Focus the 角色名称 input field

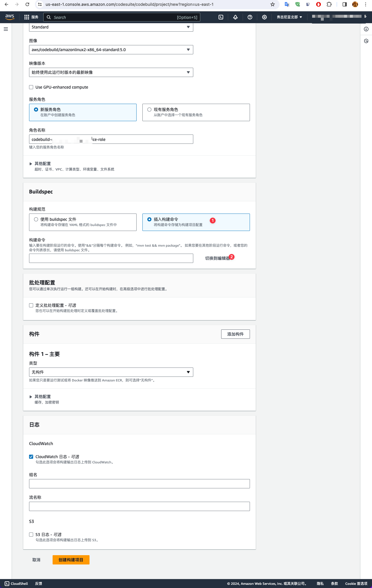[x=111, y=139]
